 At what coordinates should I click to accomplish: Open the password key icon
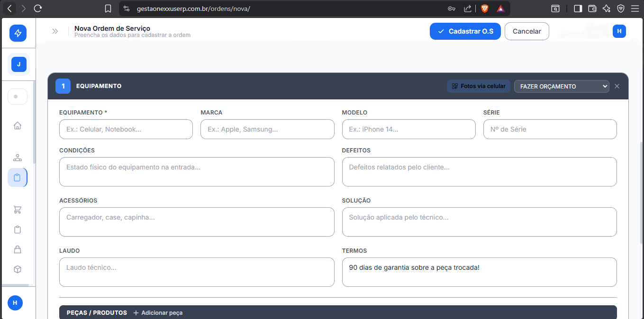(452, 9)
